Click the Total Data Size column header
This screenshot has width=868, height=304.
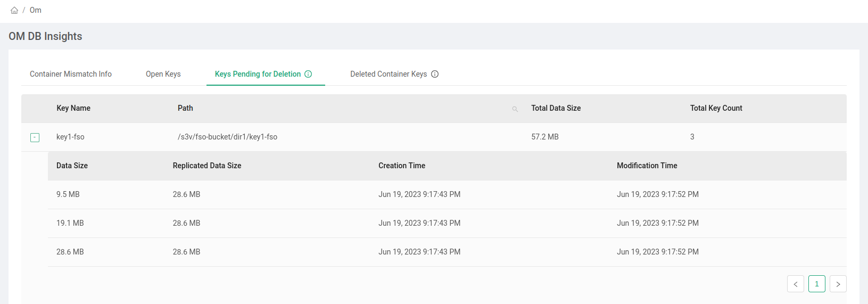556,108
